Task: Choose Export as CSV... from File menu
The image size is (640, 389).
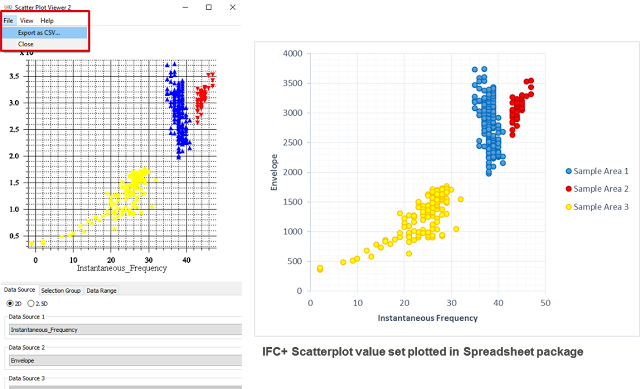Action: pos(44,33)
